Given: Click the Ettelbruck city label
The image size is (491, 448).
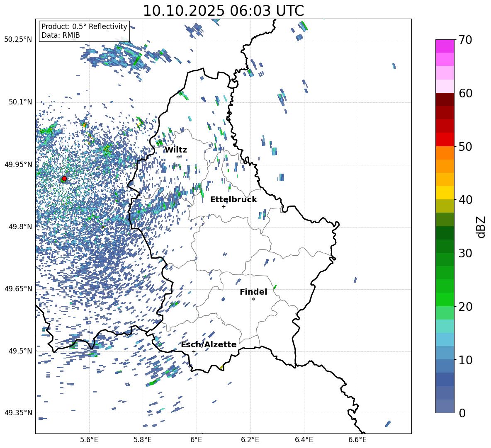Looking at the screenshot, I should (233, 200).
